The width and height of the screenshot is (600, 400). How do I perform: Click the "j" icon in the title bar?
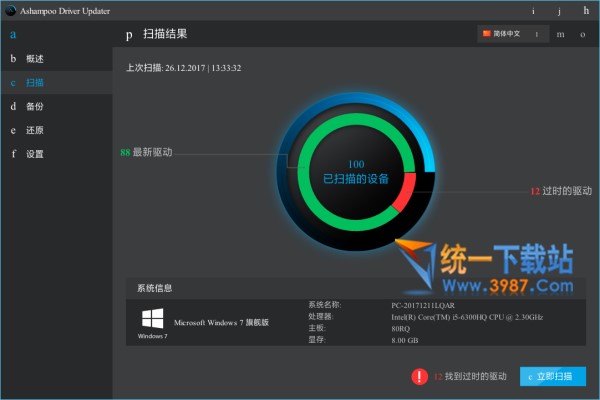560,11
